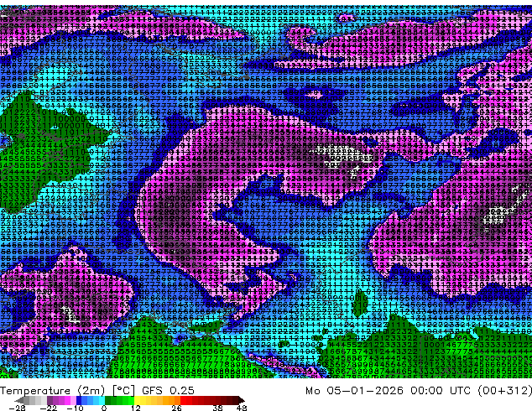This screenshot has height=411, width=532.
Task: Click the '-22' legend value
Action: click(x=48, y=408)
